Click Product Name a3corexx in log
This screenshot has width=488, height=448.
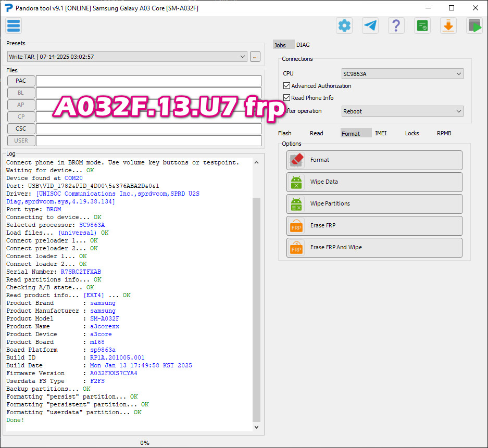pyautogui.click(x=105, y=326)
